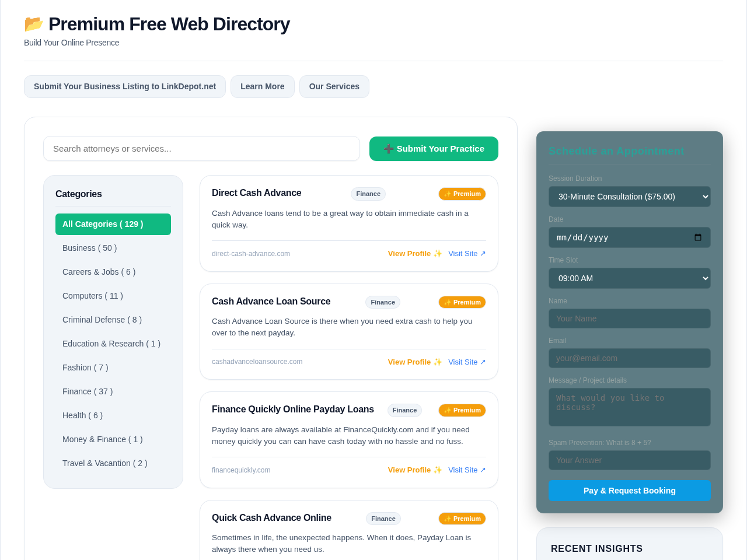Open the Time Slot dropdown showing 09:00 AM

click(630, 278)
